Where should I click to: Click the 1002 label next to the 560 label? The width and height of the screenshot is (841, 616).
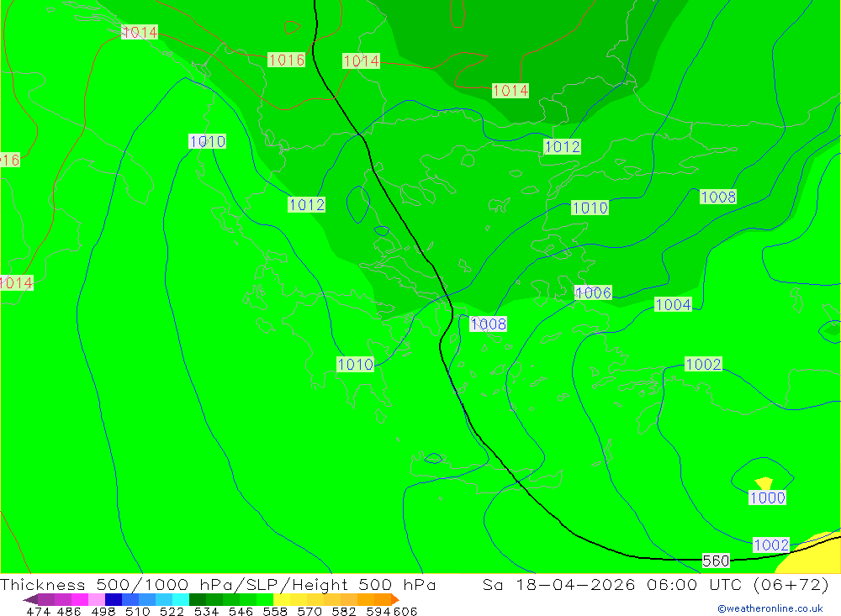point(771,545)
